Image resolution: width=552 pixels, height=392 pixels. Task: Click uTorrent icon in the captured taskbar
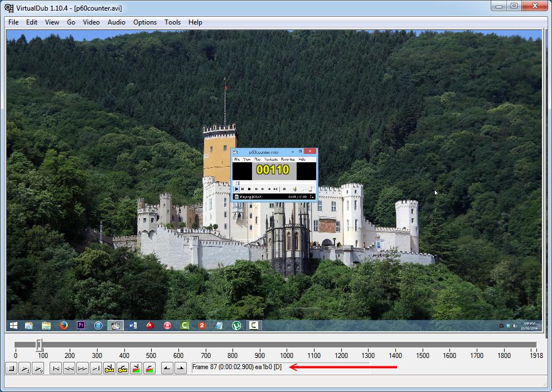click(236, 326)
